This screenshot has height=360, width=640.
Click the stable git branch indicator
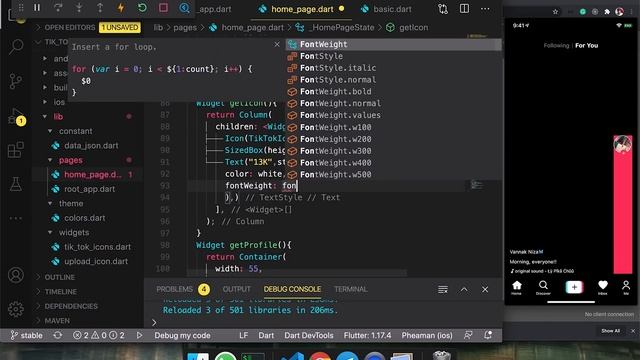click(x=26, y=336)
